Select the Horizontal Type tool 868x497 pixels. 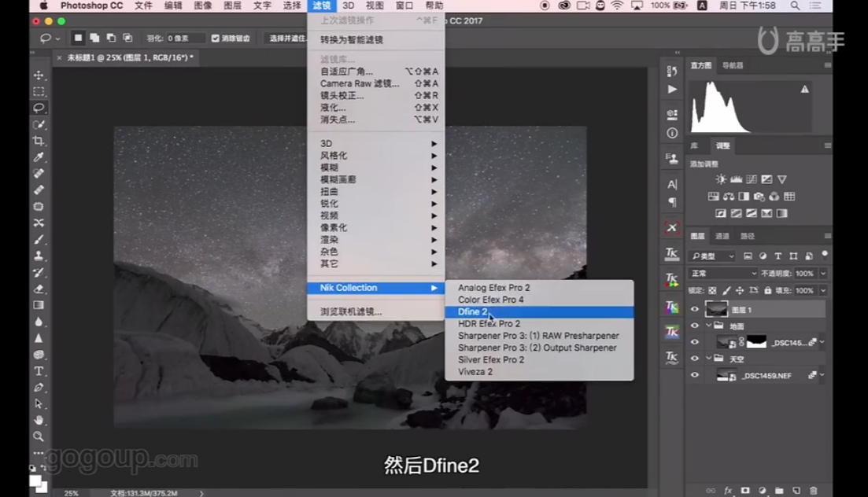[39, 371]
